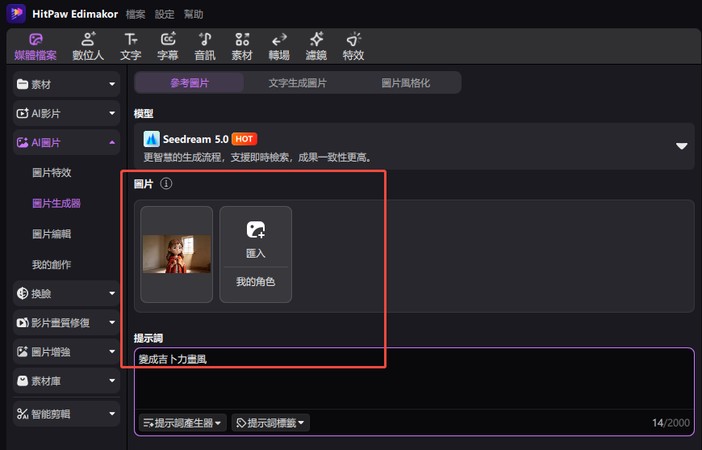Viewport: 702px width, 450px height.
Task: Expand the AI影片 sidebar section arrow
Action: point(112,113)
